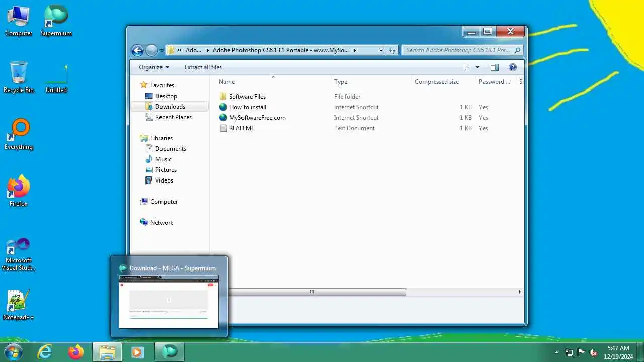
Task: Sort by the Name column header
Action: pyautogui.click(x=274, y=82)
